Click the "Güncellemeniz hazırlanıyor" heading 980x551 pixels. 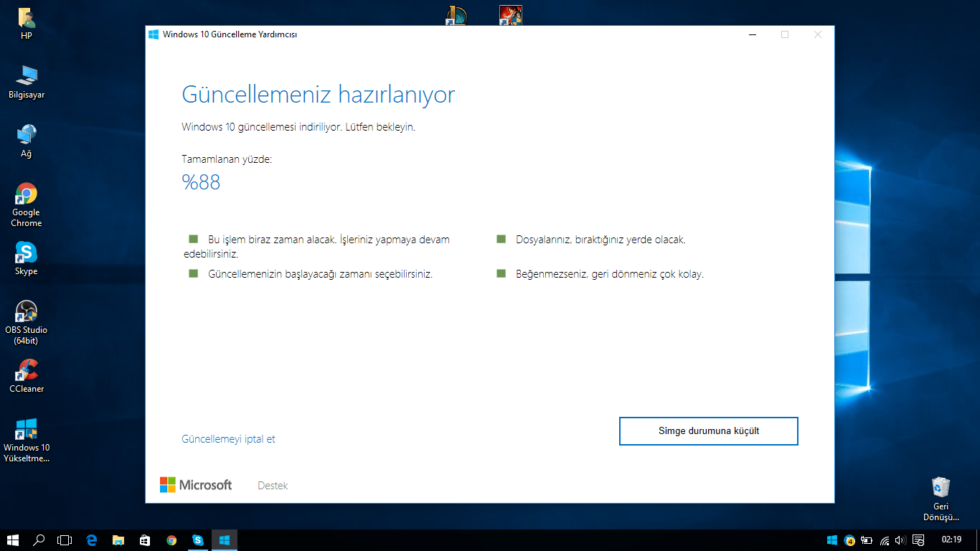pyautogui.click(x=319, y=95)
